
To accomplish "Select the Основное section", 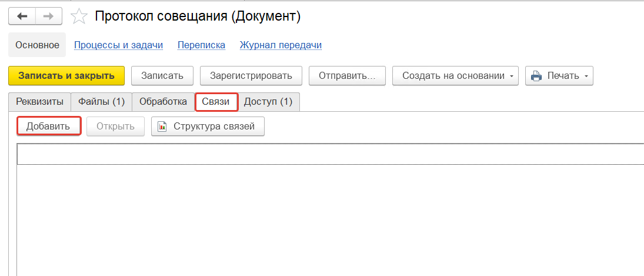I will pyautogui.click(x=37, y=45).
